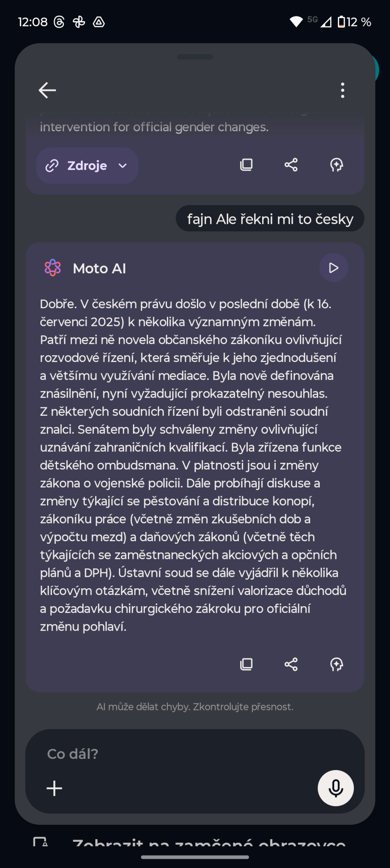This screenshot has width=390, height=868.
Task: Copy the Czech Moto AI response
Action: (x=246, y=664)
